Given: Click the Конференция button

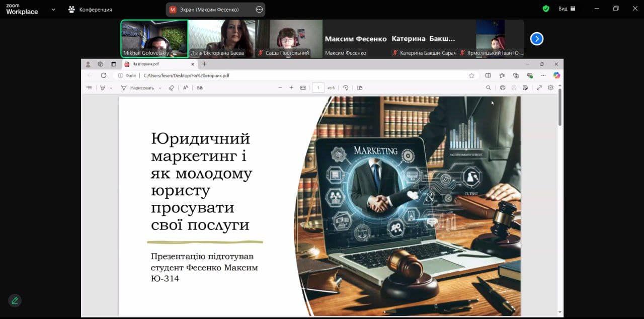Looking at the screenshot, I should coord(91,9).
